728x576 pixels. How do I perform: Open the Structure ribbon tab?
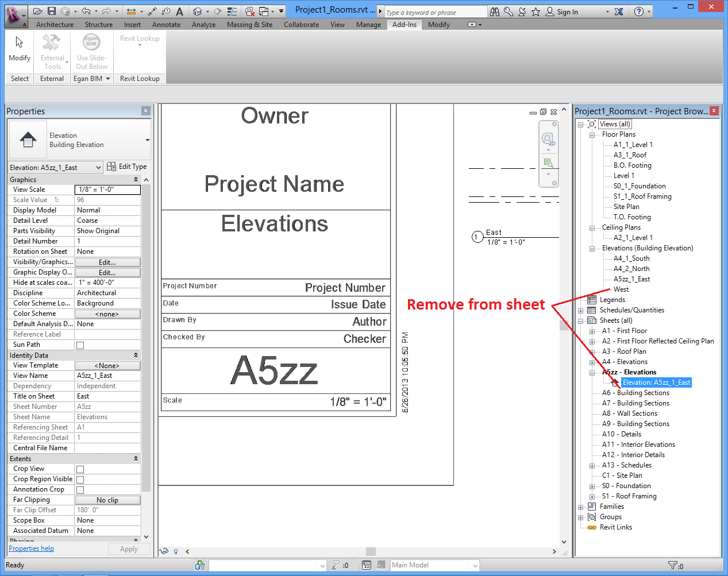pos(99,25)
